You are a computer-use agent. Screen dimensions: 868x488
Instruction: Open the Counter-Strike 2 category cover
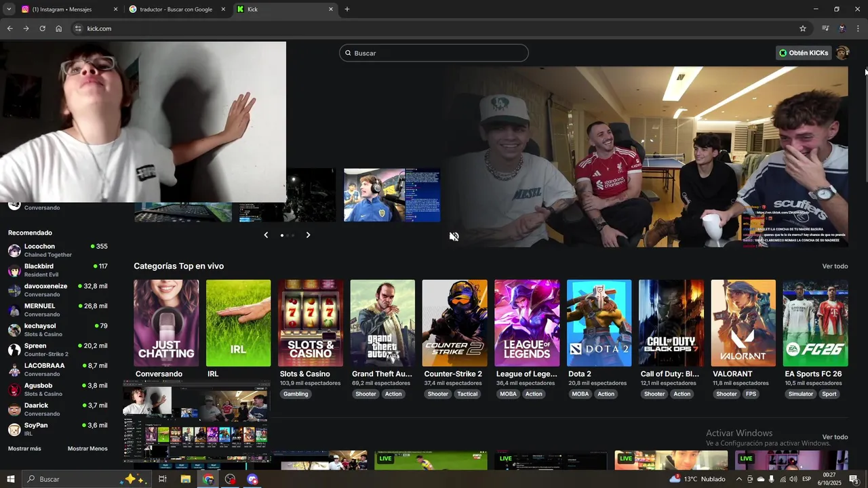454,323
